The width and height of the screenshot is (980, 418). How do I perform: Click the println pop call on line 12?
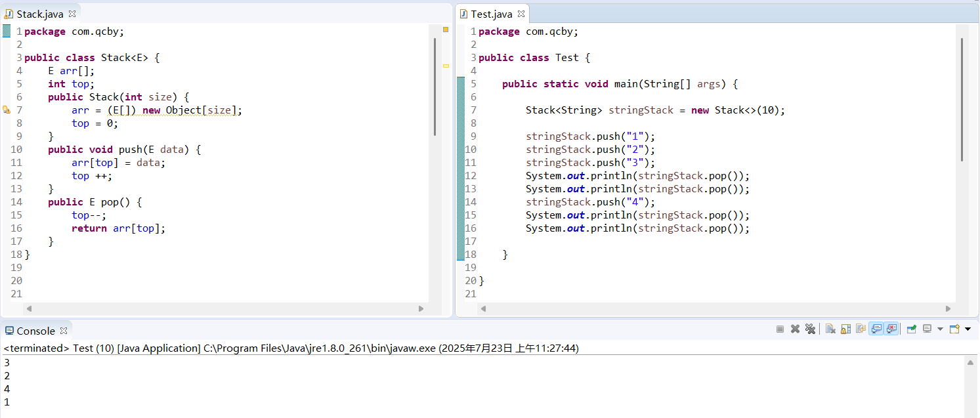point(637,176)
